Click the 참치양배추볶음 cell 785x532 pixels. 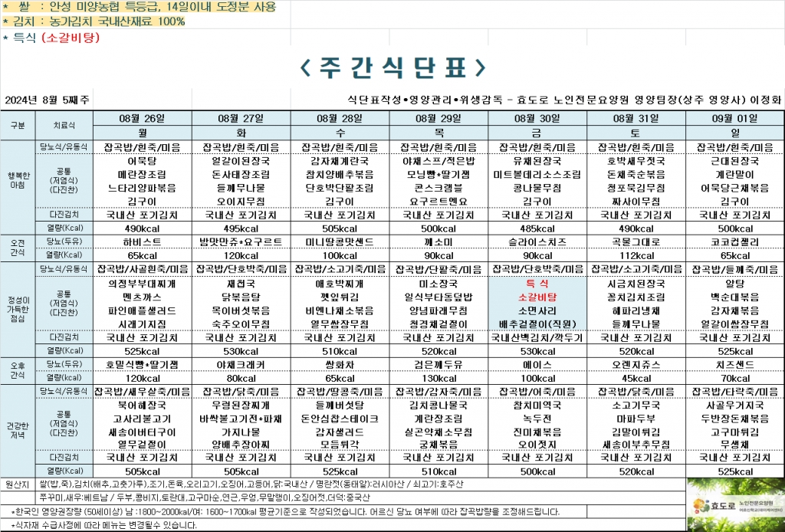coord(340,175)
